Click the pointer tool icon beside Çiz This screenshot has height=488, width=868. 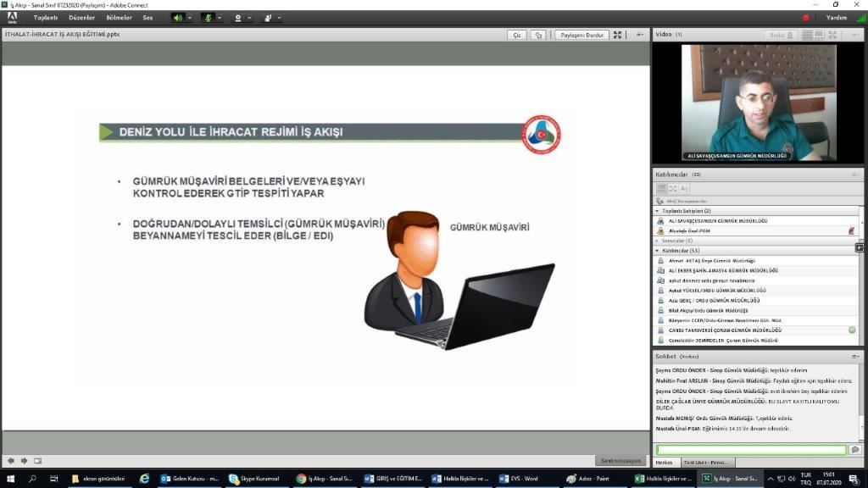pos(538,35)
